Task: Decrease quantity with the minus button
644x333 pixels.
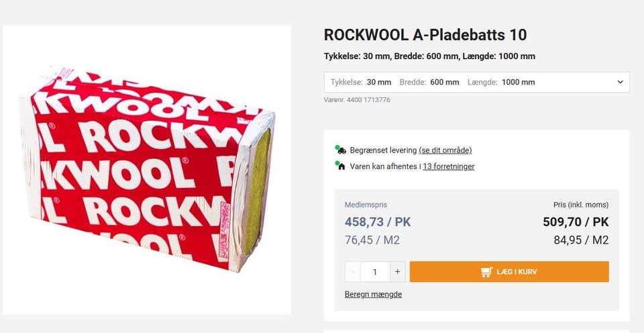Action: (x=353, y=272)
